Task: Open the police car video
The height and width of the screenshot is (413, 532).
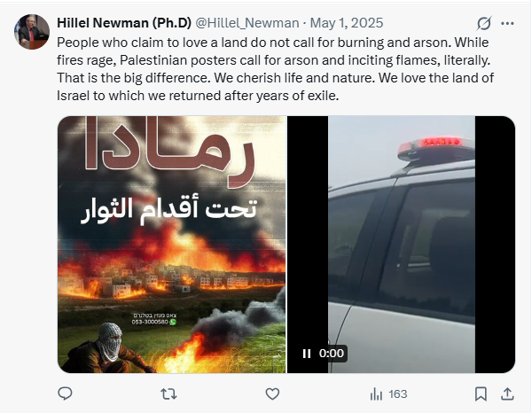Action: pos(402,245)
